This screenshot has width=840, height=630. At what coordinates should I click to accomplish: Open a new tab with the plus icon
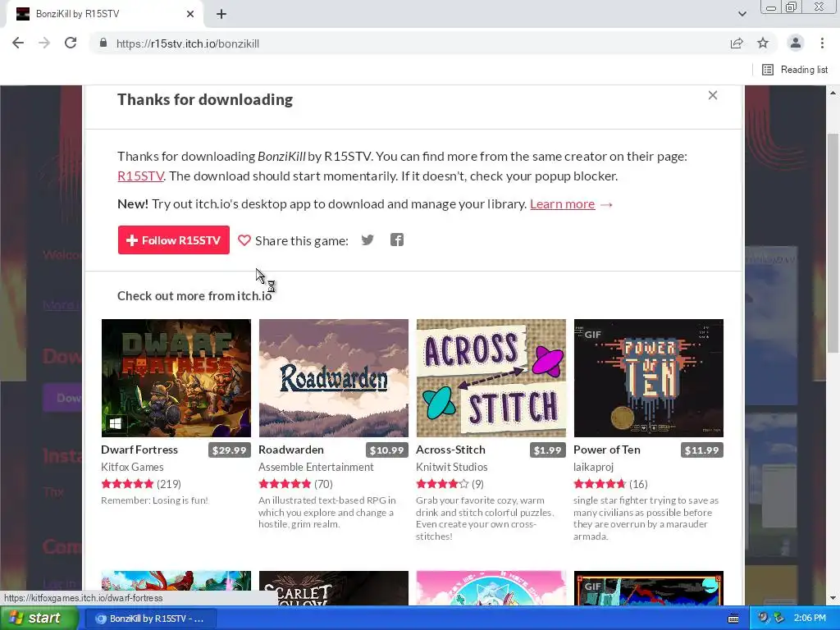(x=221, y=14)
